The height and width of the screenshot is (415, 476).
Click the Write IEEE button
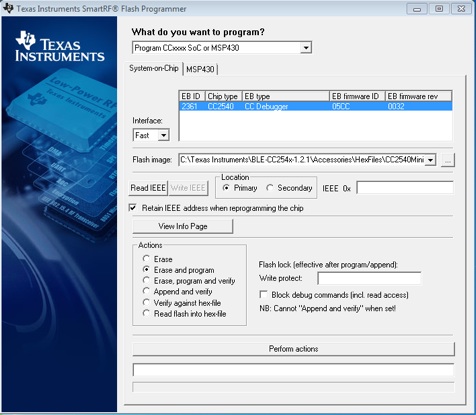click(x=188, y=188)
